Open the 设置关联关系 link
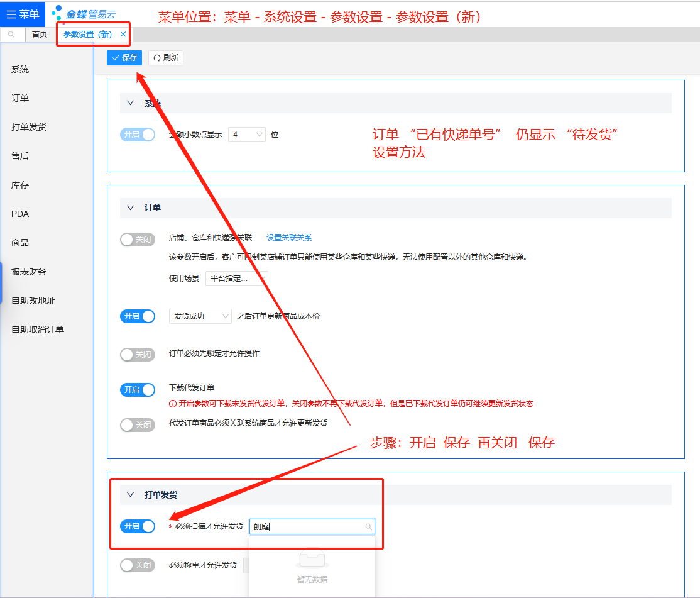Viewport: 700px width, 598px height. [x=289, y=238]
